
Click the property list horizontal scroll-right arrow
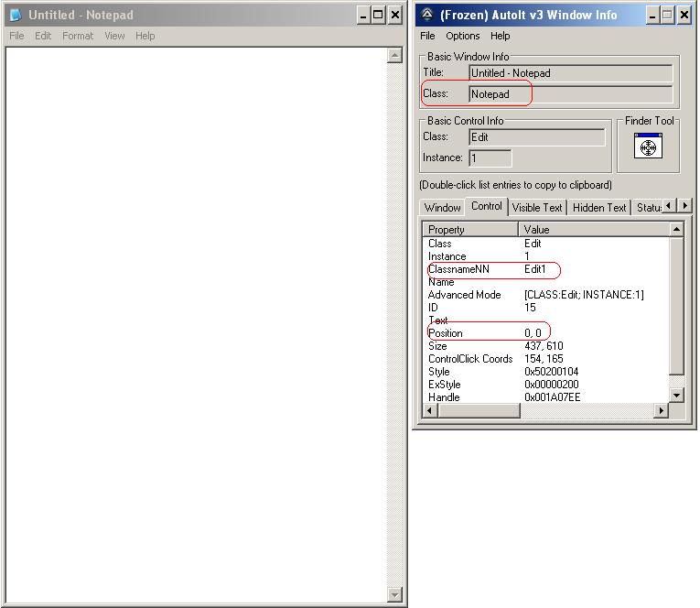coord(662,410)
